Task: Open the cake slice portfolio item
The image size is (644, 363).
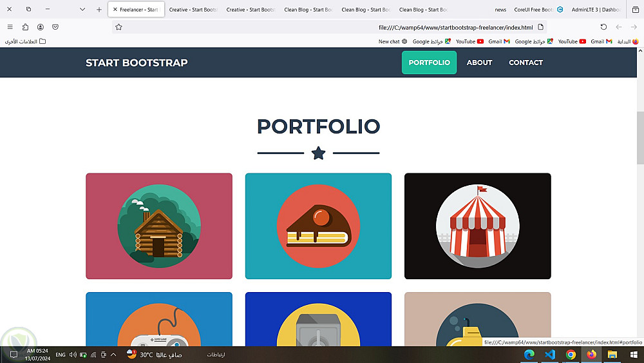Action: click(318, 226)
